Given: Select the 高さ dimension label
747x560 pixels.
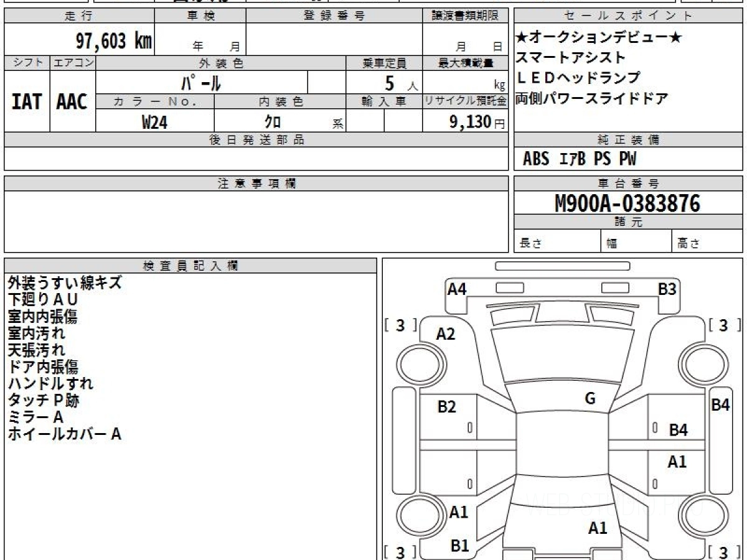Looking at the screenshot, I should click(x=689, y=244).
